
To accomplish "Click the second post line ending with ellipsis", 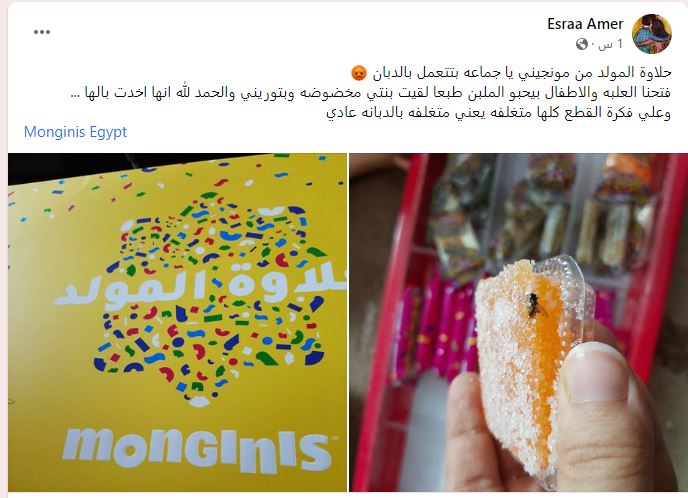I will coord(371,93).
